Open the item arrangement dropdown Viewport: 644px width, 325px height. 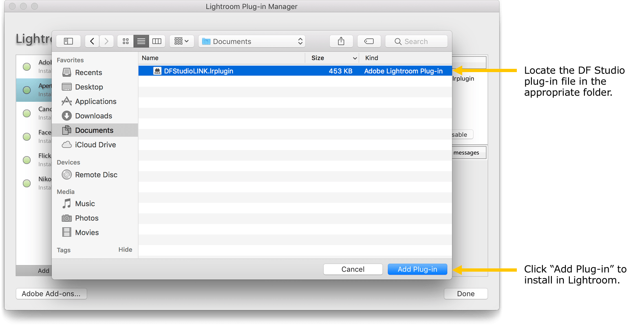(x=182, y=41)
